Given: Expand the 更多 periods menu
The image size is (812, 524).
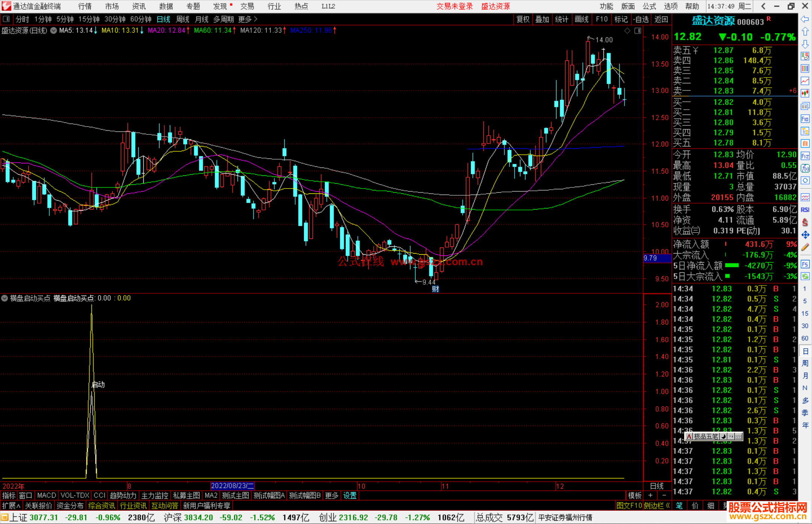Looking at the screenshot, I should pos(248,19).
